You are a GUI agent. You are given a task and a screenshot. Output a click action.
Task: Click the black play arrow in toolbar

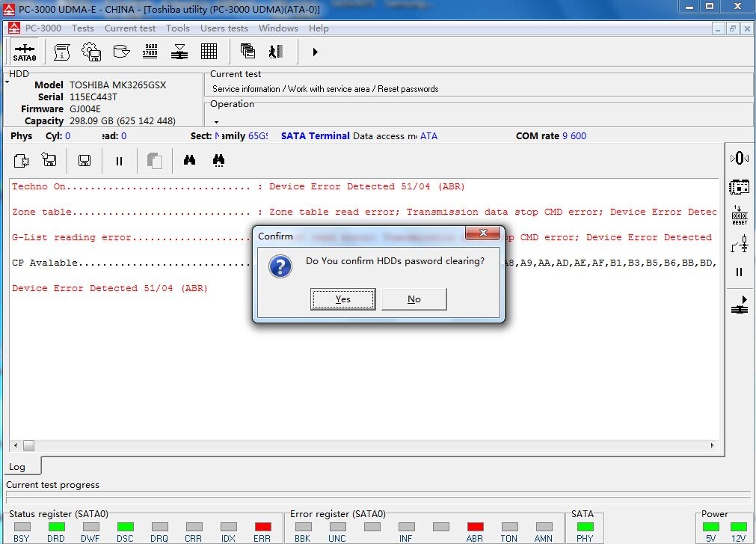point(315,52)
